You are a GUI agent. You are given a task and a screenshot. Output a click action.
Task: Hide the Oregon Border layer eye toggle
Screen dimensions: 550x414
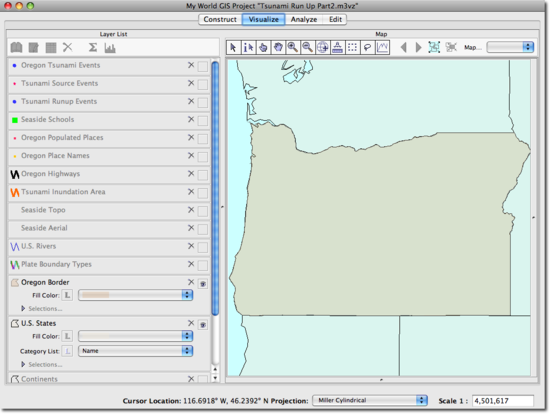coord(203,284)
